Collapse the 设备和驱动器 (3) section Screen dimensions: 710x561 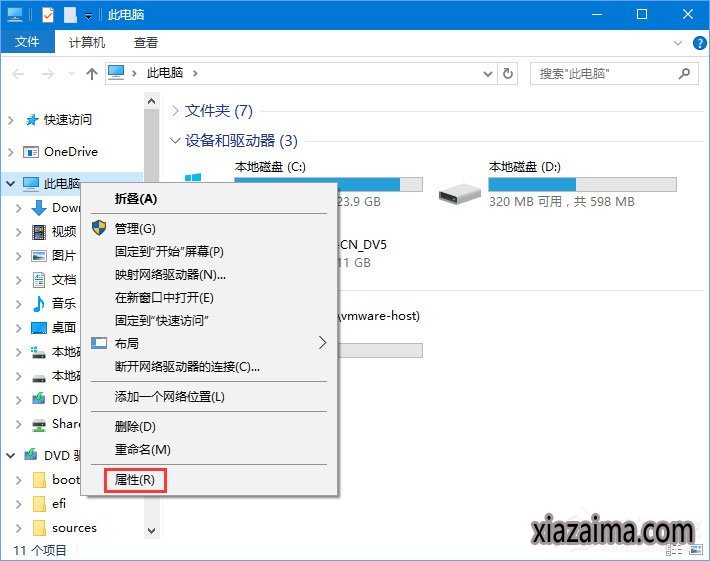(x=176, y=141)
